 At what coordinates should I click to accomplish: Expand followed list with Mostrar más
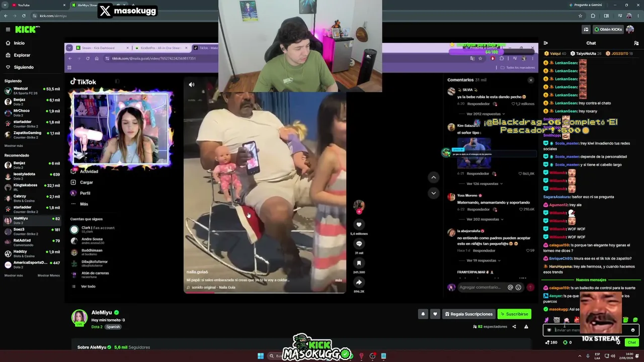pos(14,146)
